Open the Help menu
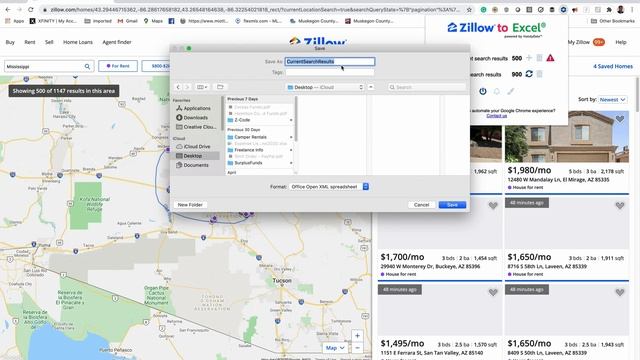The height and width of the screenshot is (360, 640). (621, 42)
